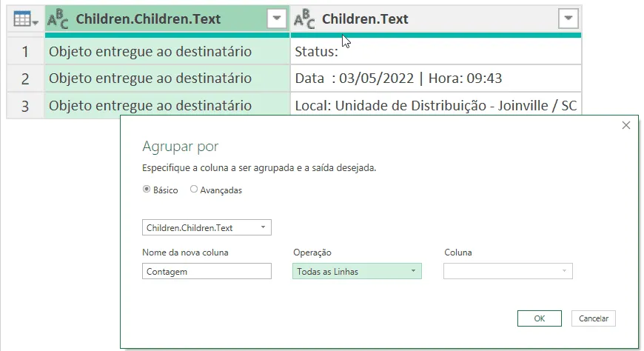Image resolution: width=644 pixels, height=351 pixels.
Task: Open the disabled Coluna dropdown
Action: [x=508, y=271]
